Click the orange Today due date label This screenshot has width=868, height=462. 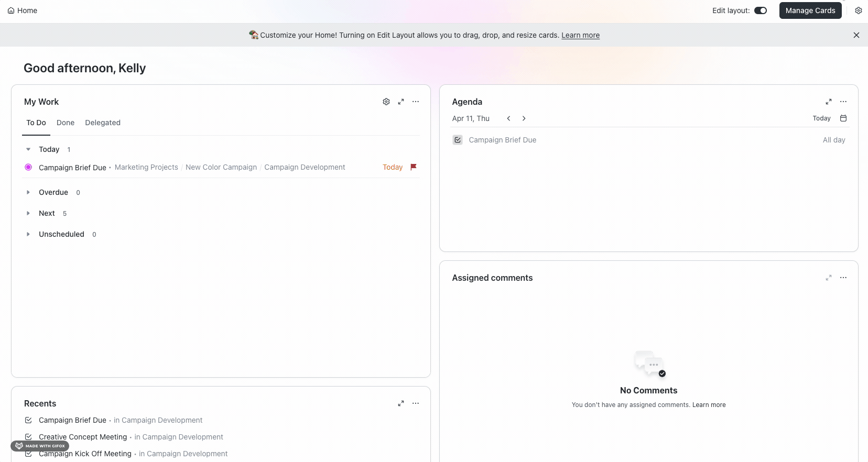coord(393,167)
